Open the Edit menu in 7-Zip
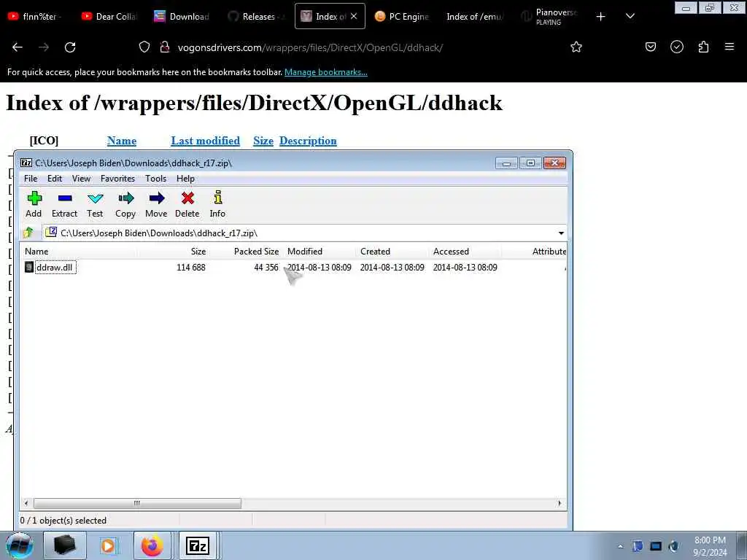Screen dimensions: 747x560 [x=54, y=179]
